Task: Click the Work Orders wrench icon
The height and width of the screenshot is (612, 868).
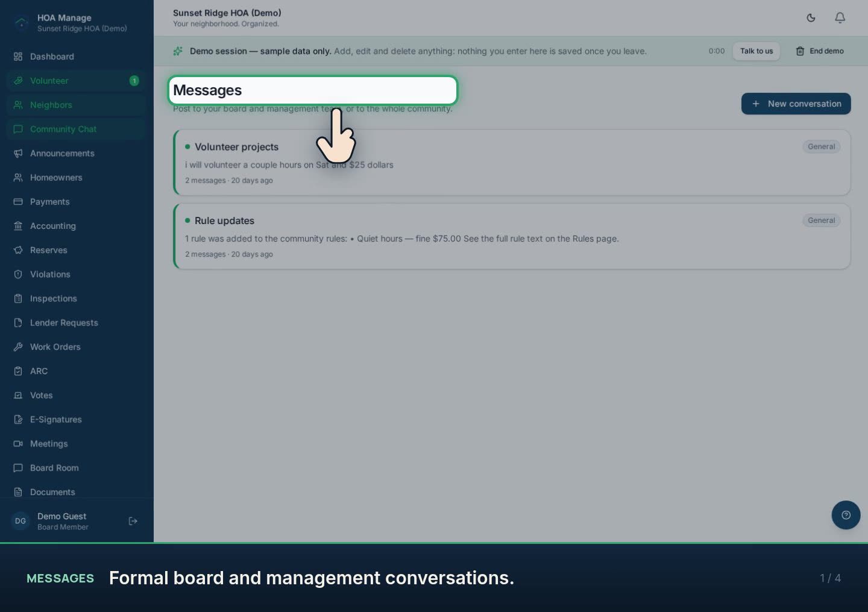Action: 18,347
